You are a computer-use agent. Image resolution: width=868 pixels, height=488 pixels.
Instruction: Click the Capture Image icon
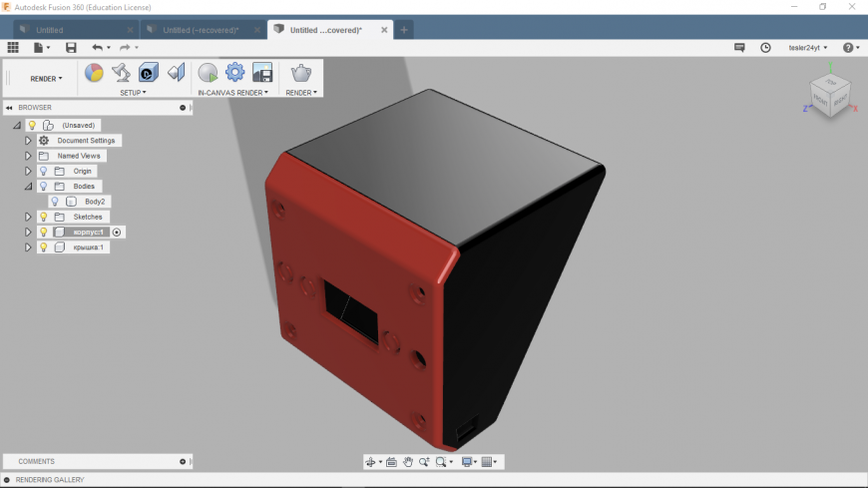pos(262,73)
